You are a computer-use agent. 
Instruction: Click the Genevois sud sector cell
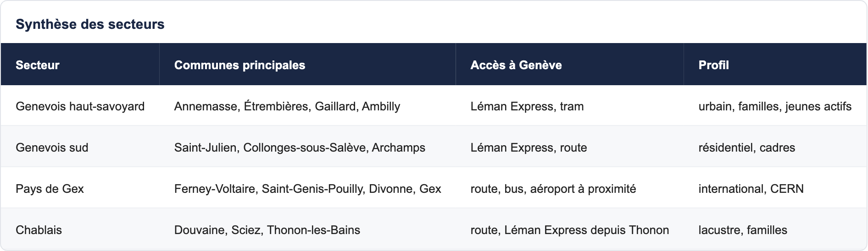[x=80, y=147]
